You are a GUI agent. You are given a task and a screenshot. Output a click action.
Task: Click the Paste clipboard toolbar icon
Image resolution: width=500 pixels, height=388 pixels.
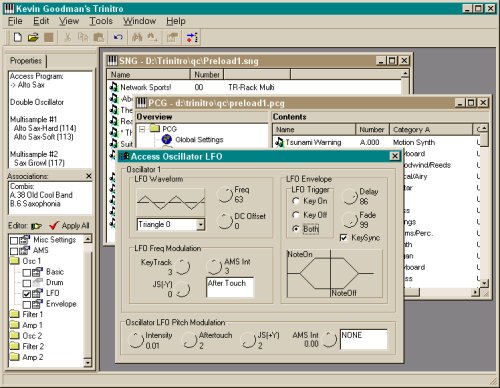99,37
